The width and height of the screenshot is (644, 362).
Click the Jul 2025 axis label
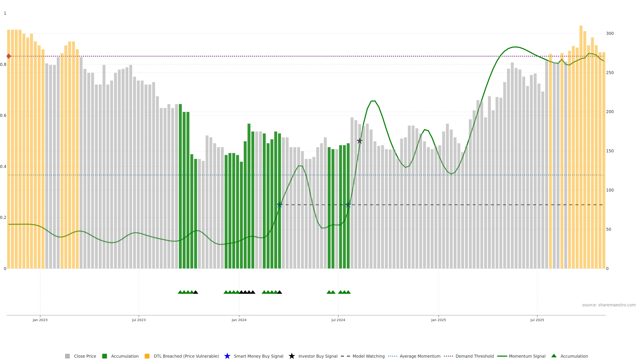pos(537,320)
